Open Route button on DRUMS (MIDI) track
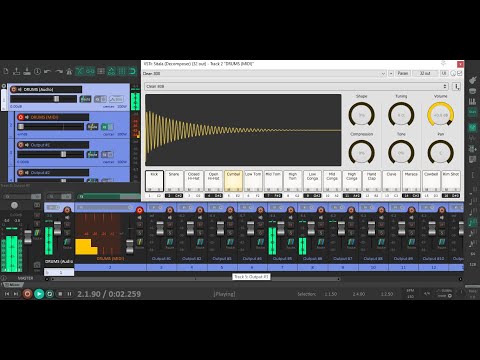Image resolution: width=480 pixels, height=360 pixels. pos(92,127)
